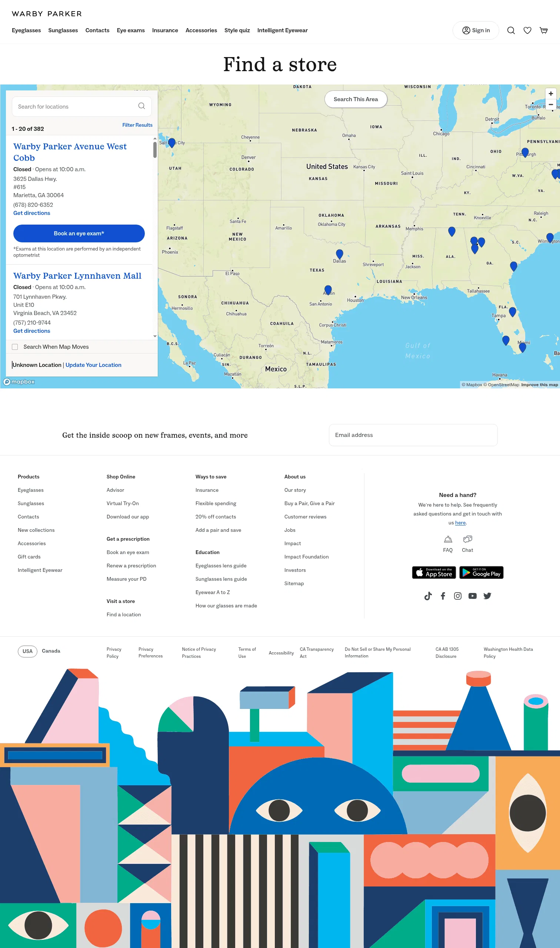Screen dimensions: 560x948
Task: Open Filter Results options
Action: (x=137, y=125)
